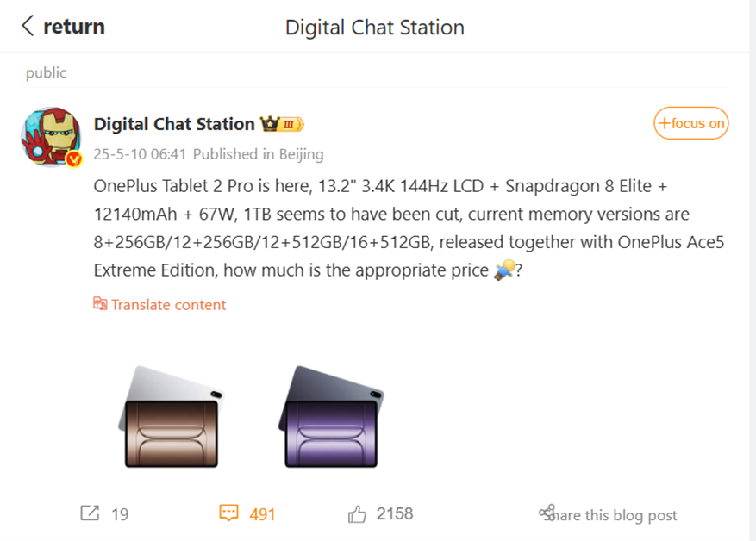Click the post timestamp 25-5-10 06:41
The height and width of the screenshot is (541, 756).
click(x=140, y=154)
